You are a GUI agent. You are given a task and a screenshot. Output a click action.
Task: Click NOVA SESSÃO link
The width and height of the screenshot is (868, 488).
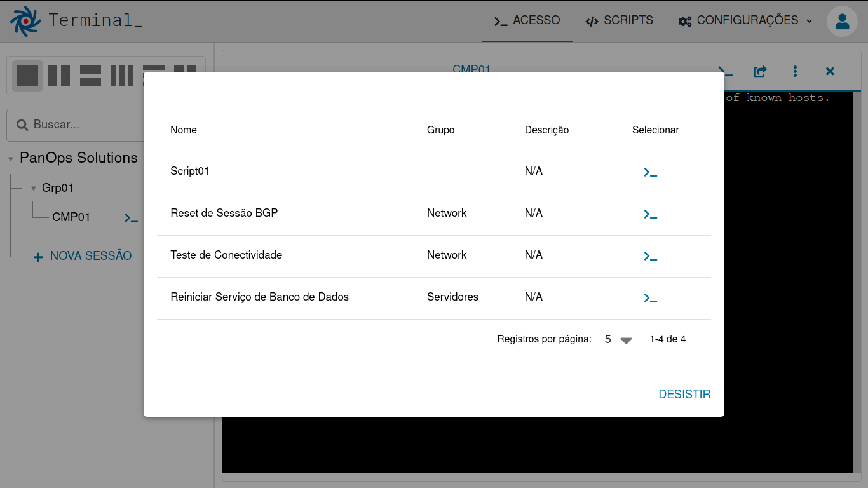point(83,256)
